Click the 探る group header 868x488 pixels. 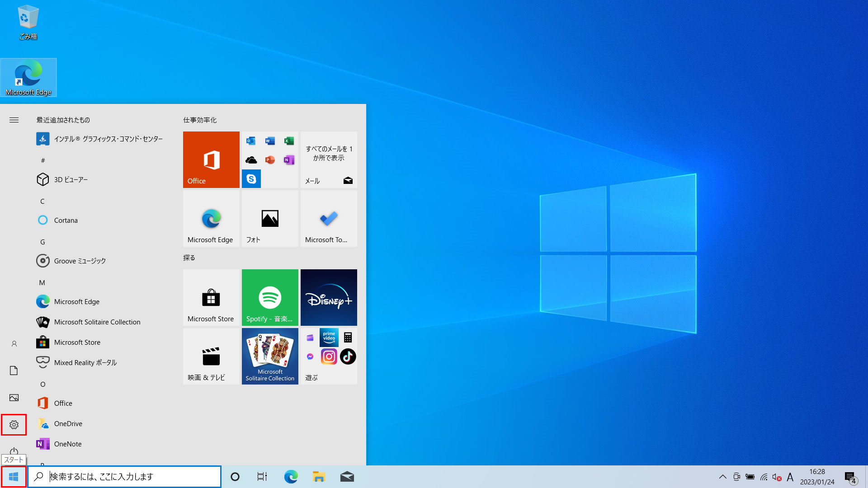tap(189, 258)
